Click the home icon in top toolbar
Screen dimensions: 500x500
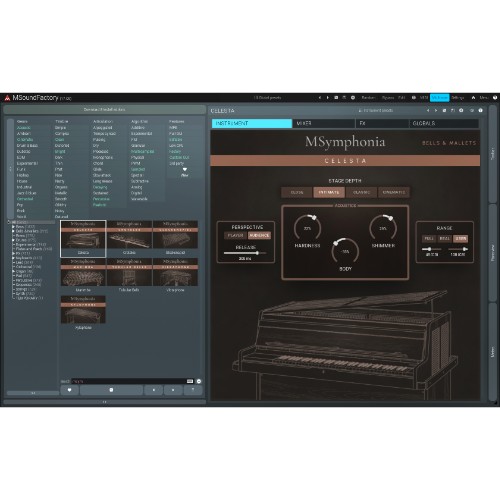point(473,98)
